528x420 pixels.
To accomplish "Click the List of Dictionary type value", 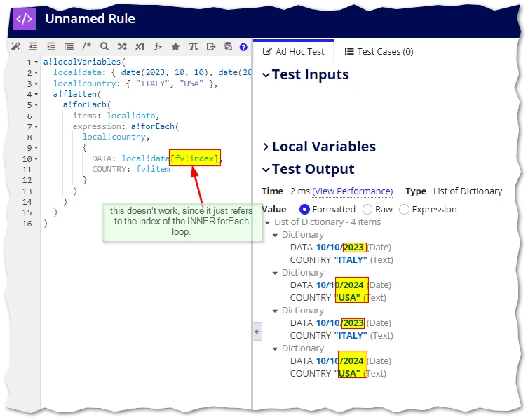I will pyautogui.click(x=468, y=191).
